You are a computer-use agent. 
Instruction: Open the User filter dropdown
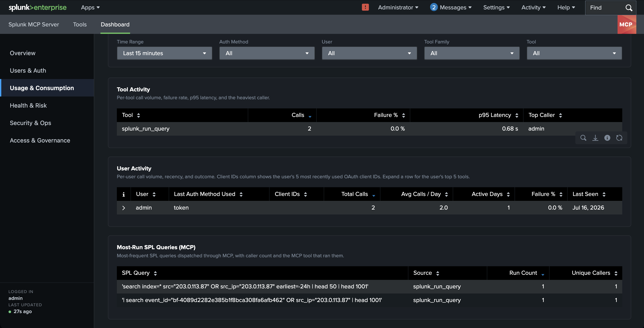click(x=369, y=53)
